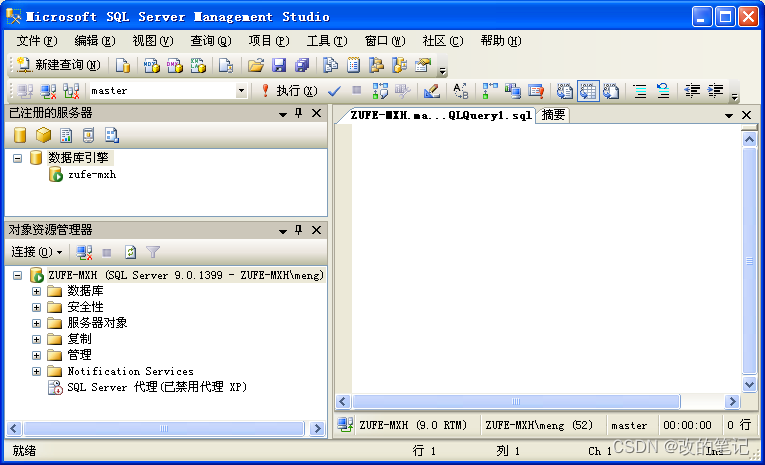This screenshot has height=465, width=765.
Task: Click the query editor vertical scrollbar
Action: click(749, 261)
